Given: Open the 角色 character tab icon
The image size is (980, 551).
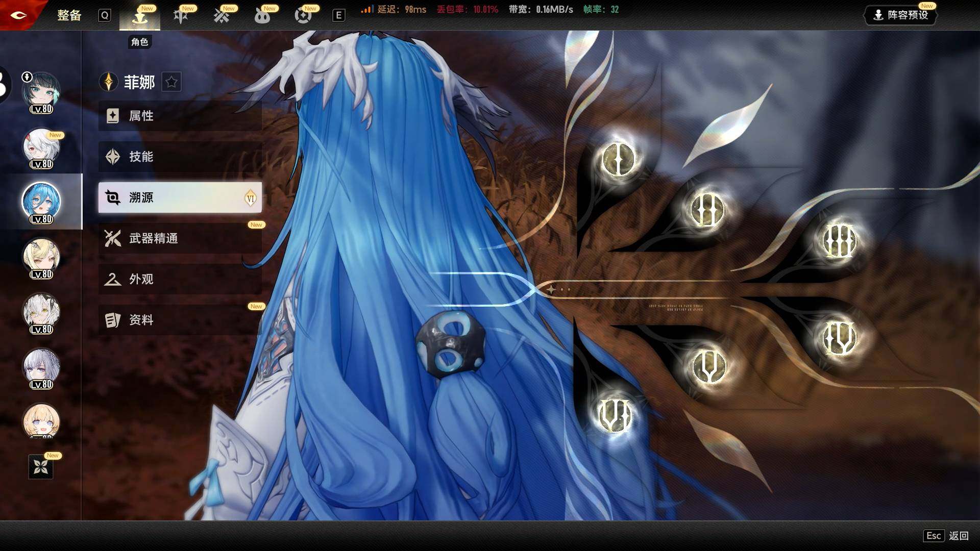Looking at the screenshot, I should [139, 16].
